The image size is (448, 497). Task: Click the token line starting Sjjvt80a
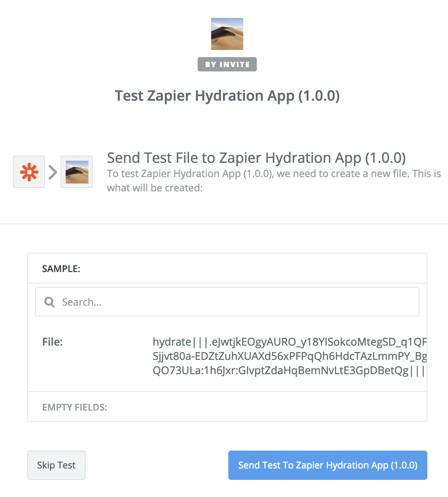click(x=289, y=356)
